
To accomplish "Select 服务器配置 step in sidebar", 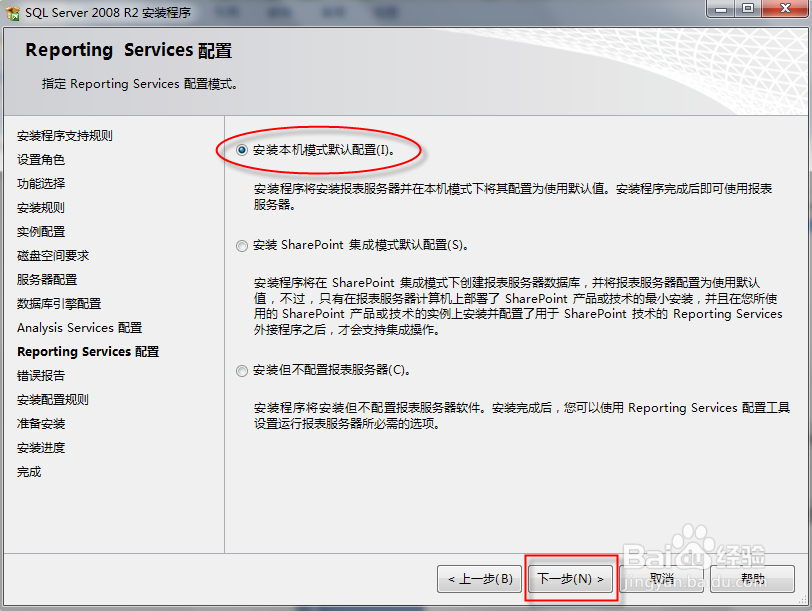I will [47, 280].
